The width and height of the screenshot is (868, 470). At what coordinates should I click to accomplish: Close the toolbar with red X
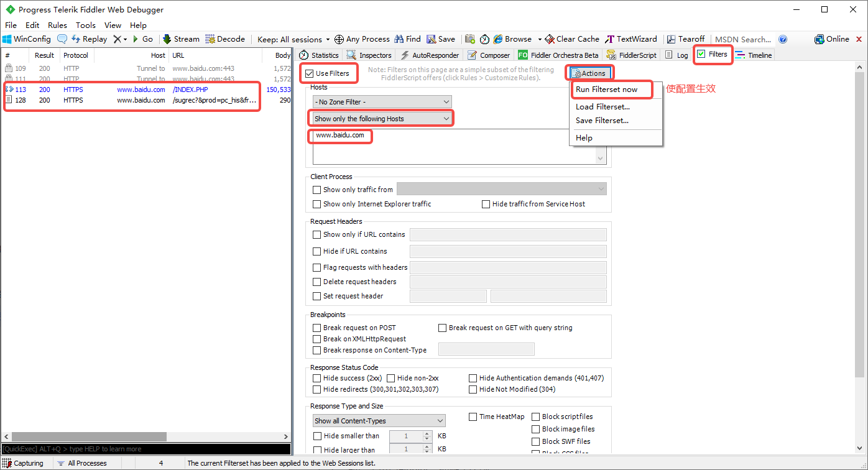pos(860,39)
